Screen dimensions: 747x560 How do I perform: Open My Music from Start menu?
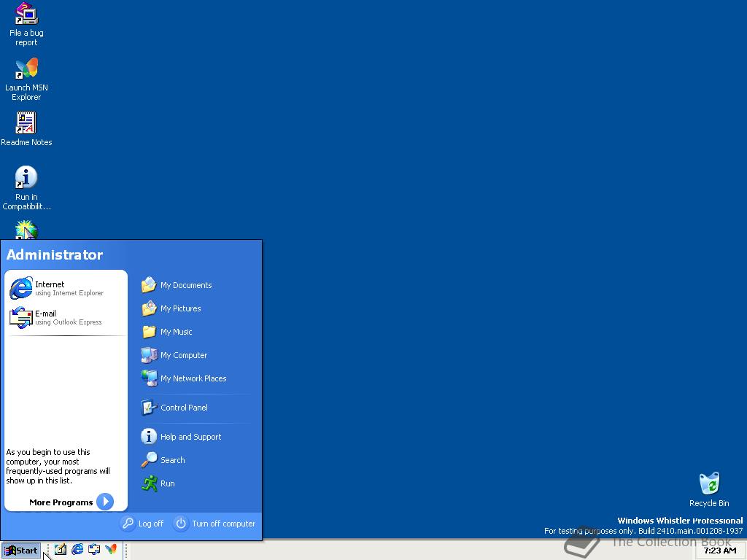[x=167, y=332]
